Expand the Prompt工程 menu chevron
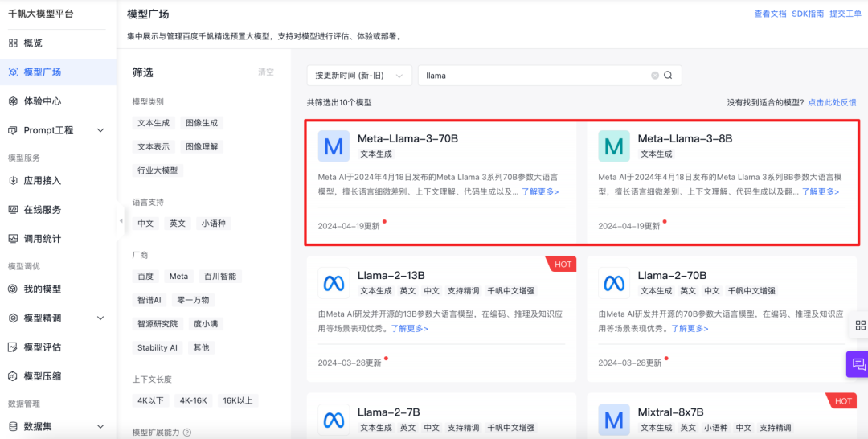The width and height of the screenshot is (868, 439). pos(100,130)
